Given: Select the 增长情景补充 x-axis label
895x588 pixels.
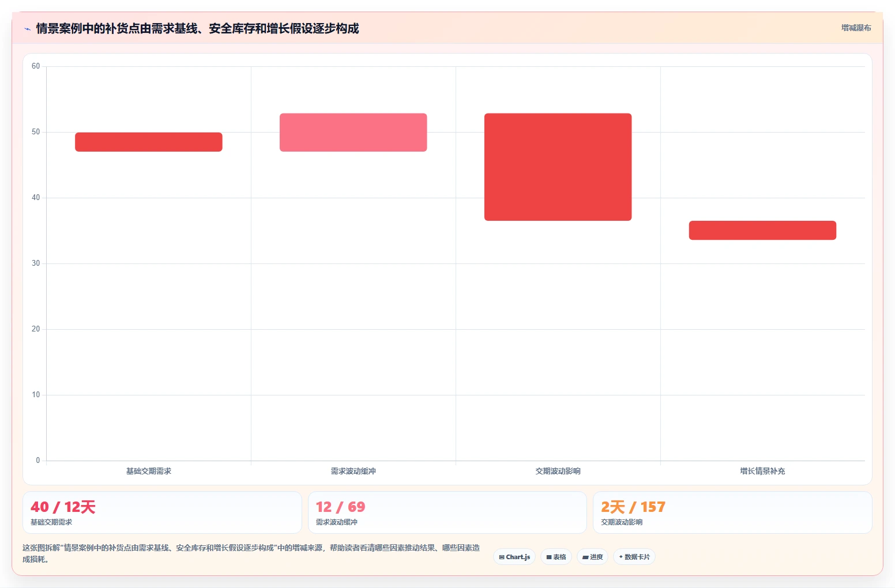Looking at the screenshot, I should pos(762,471).
